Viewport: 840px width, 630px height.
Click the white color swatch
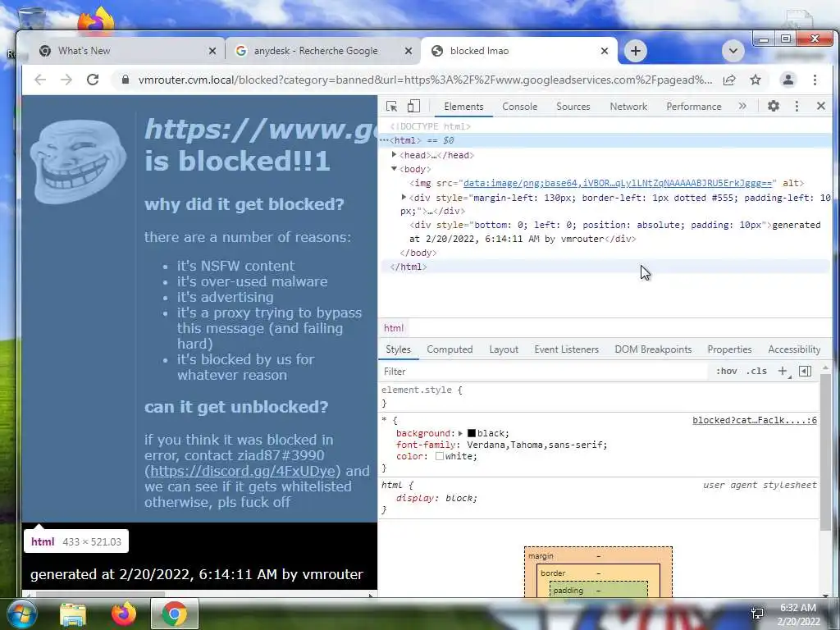pyautogui.click(x=440, y=456)
